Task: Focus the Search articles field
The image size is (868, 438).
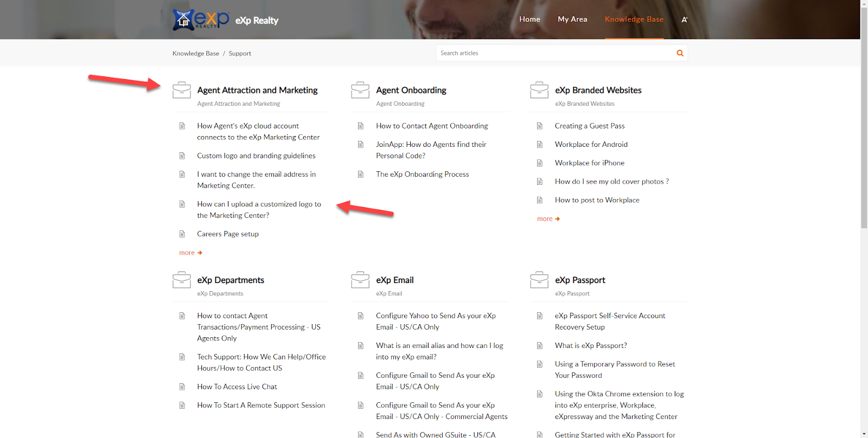Action: point(555,53)
